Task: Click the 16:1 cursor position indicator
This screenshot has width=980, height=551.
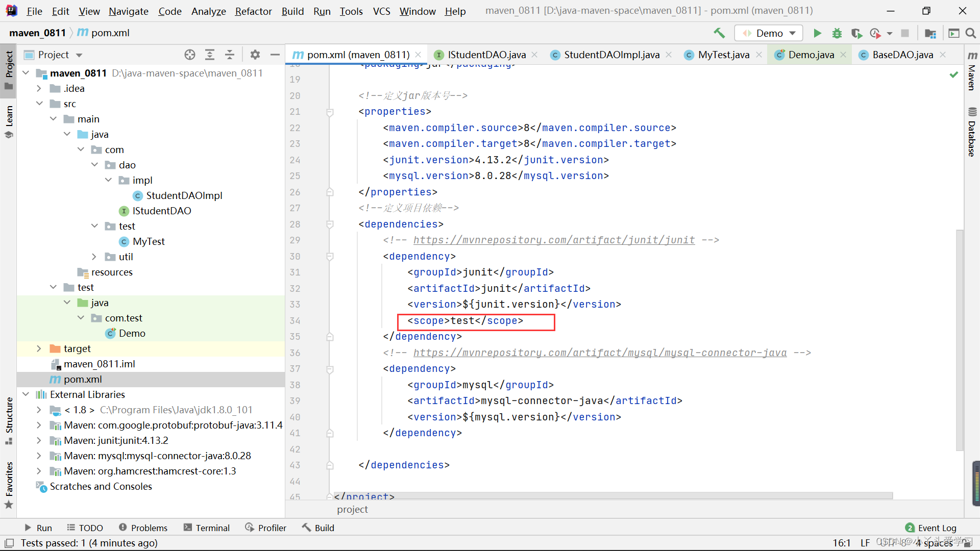Action: [842, 543]
